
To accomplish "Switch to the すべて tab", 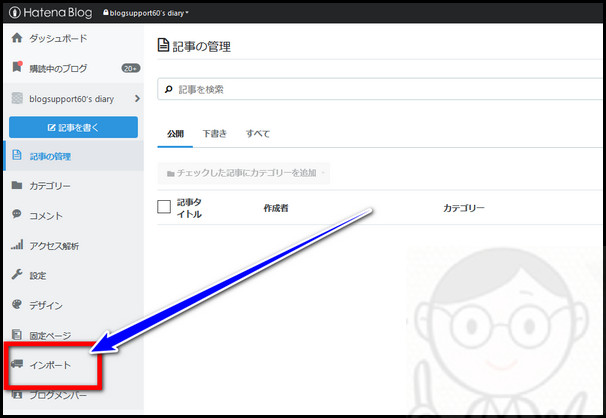I will point(258,134).
